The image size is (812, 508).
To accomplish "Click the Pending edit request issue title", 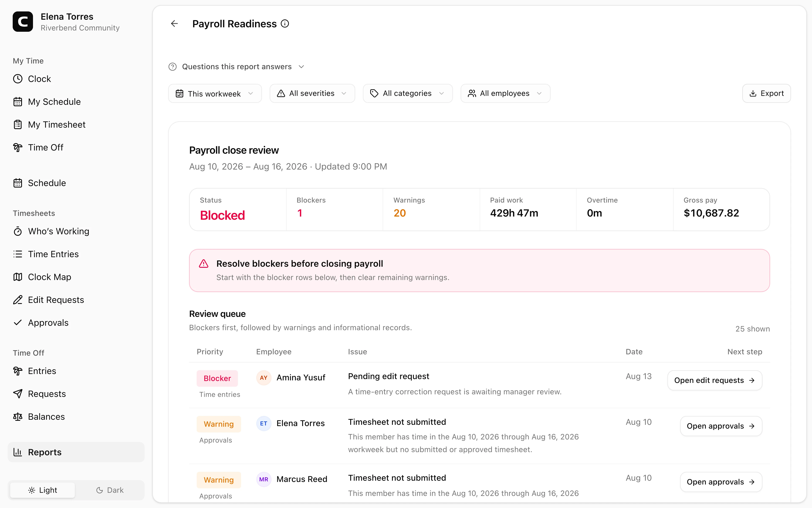I will (388, 377).
